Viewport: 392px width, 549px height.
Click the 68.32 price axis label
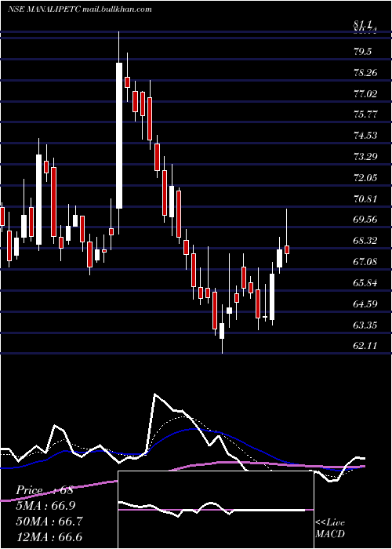coord(365,241)
